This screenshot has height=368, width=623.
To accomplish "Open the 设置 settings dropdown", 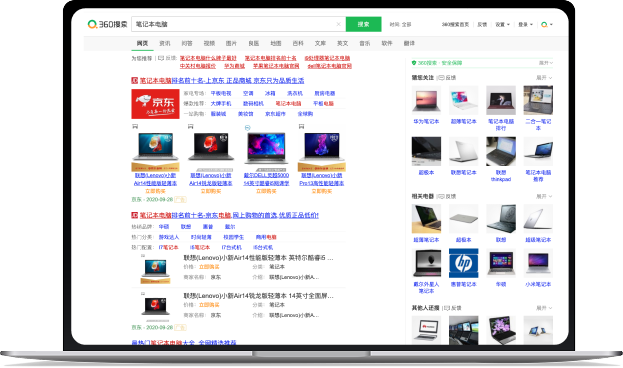I will click(502, 25).
